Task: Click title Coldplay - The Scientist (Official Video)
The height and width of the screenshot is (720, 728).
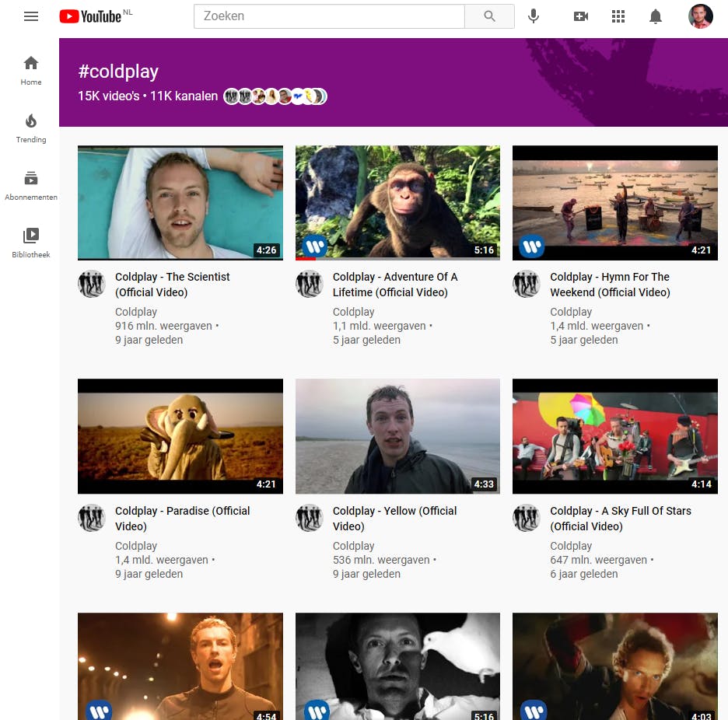Action: click(x=172, y=285)
